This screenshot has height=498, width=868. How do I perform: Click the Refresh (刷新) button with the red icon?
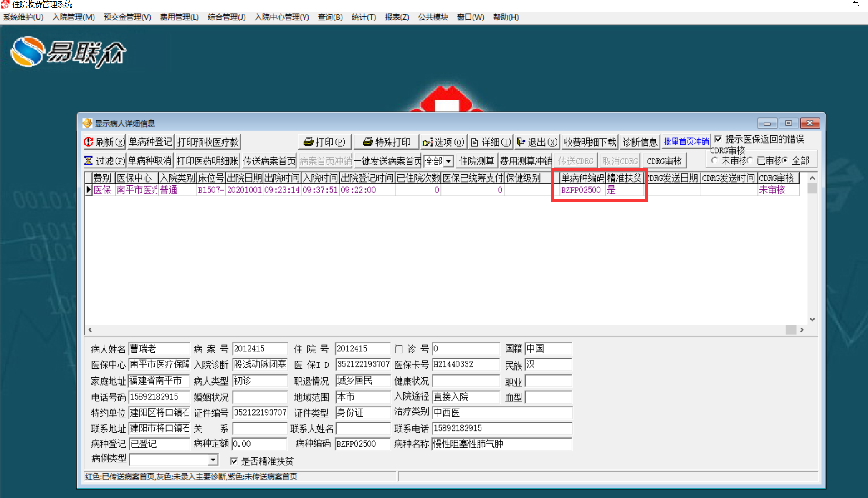coord(104,142)
